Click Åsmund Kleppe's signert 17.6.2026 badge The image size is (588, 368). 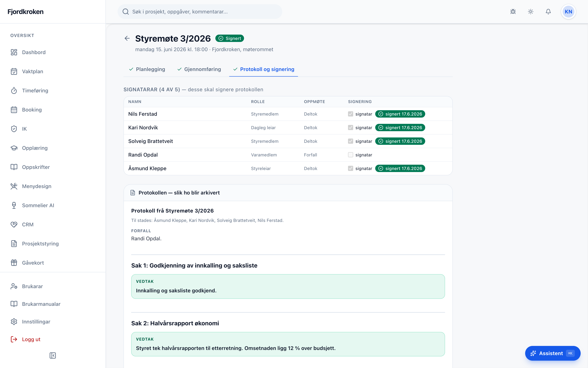400,168
